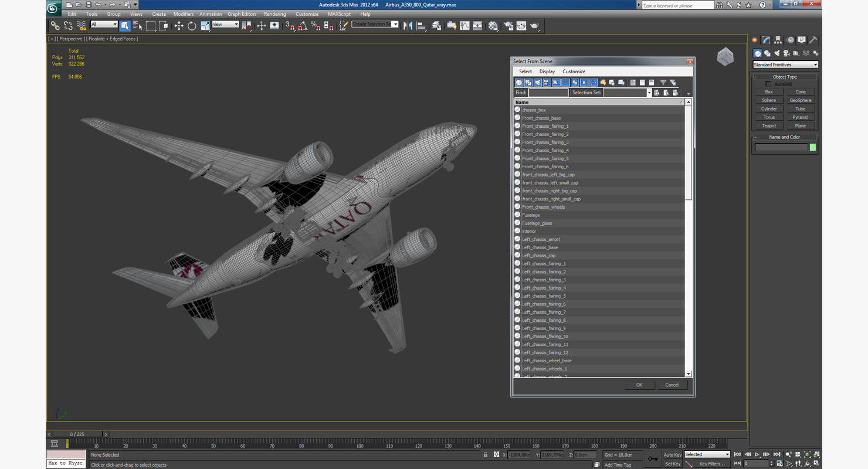868x469 pixels.
Task: Open the Utilities command panel tab
Action: pos(813,40)
